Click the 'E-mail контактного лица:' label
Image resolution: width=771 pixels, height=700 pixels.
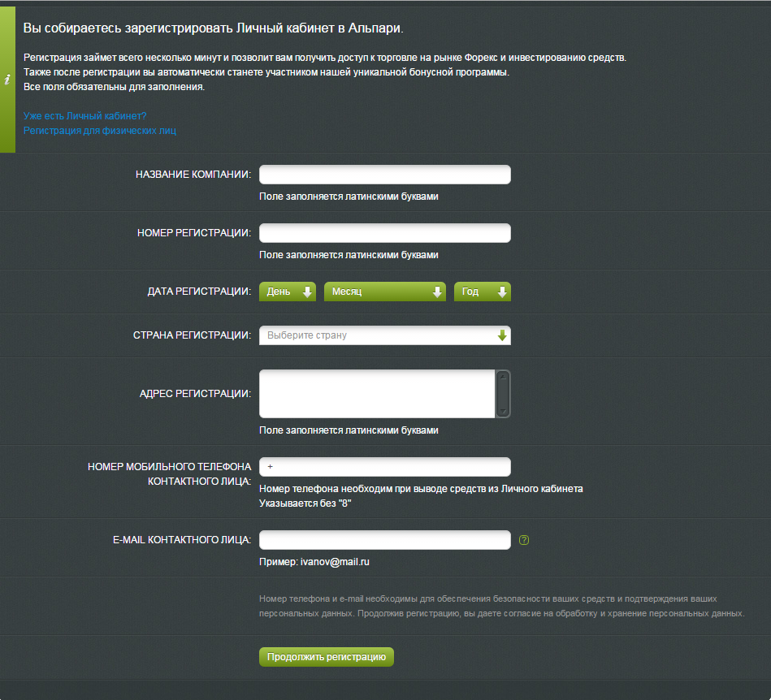182,540
